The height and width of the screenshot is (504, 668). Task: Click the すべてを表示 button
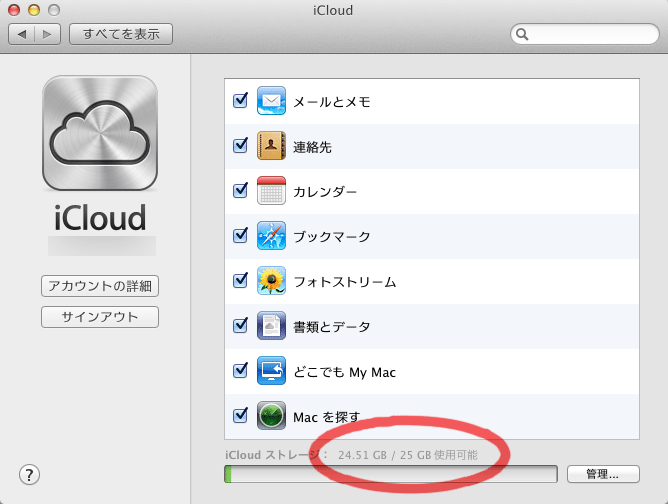click(x=121, y=34)
